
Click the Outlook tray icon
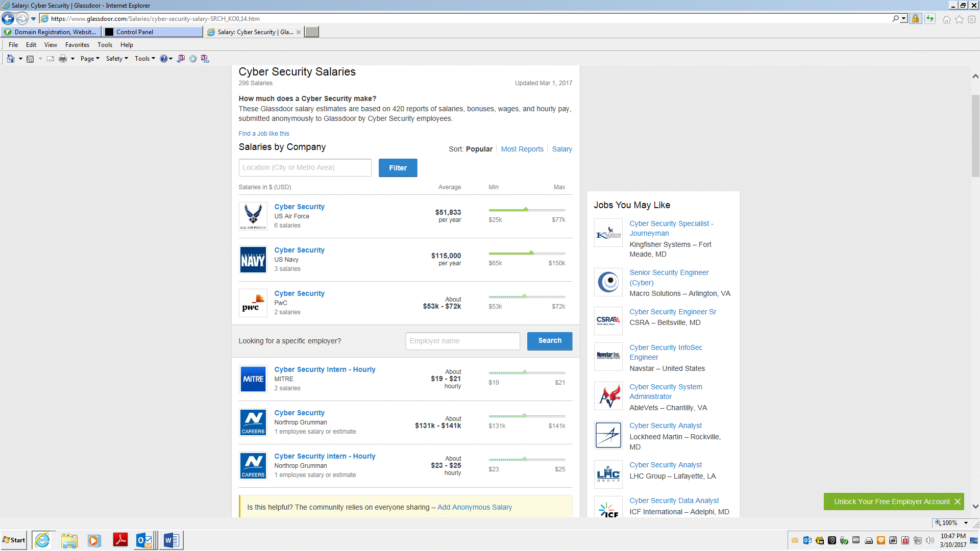[x=807, y=540]
